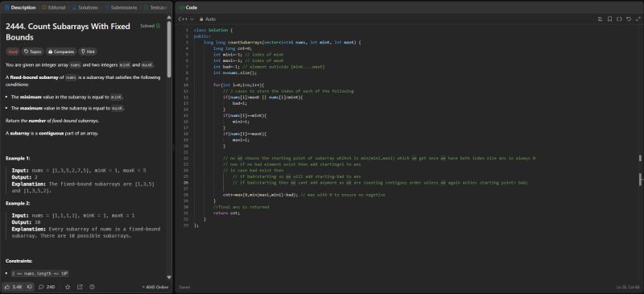
Task: Click 'Return the number of fixed-bound subarrays' text
Action: (x=52, y=121)
